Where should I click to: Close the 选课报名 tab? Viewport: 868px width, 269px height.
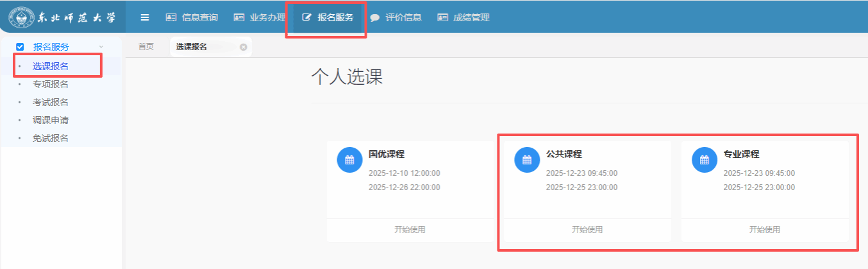[x=243, y=47]
